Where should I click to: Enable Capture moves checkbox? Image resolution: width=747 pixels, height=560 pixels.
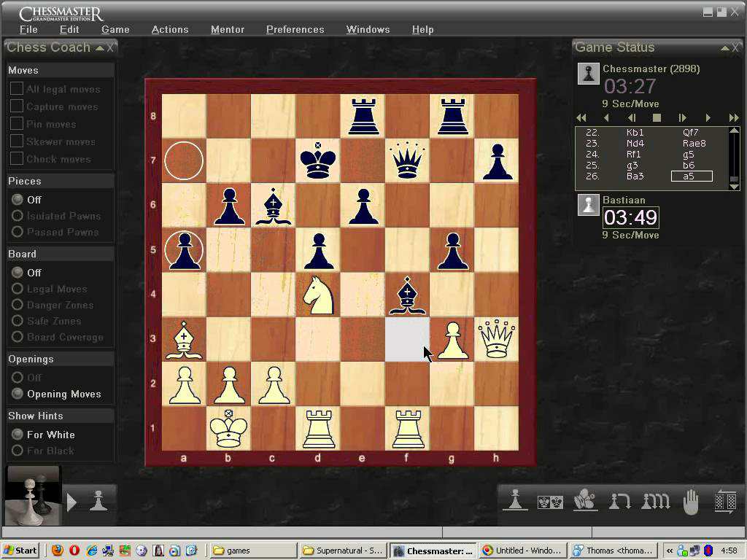17,106
